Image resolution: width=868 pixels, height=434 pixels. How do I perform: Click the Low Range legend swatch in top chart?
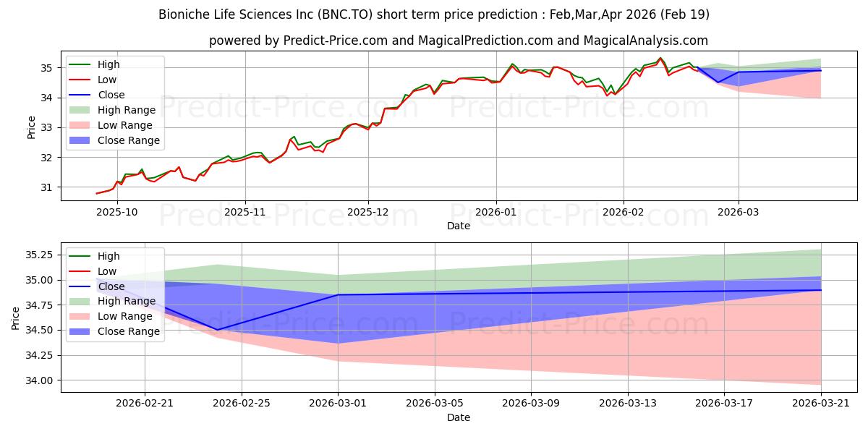[x=82, y=125]
